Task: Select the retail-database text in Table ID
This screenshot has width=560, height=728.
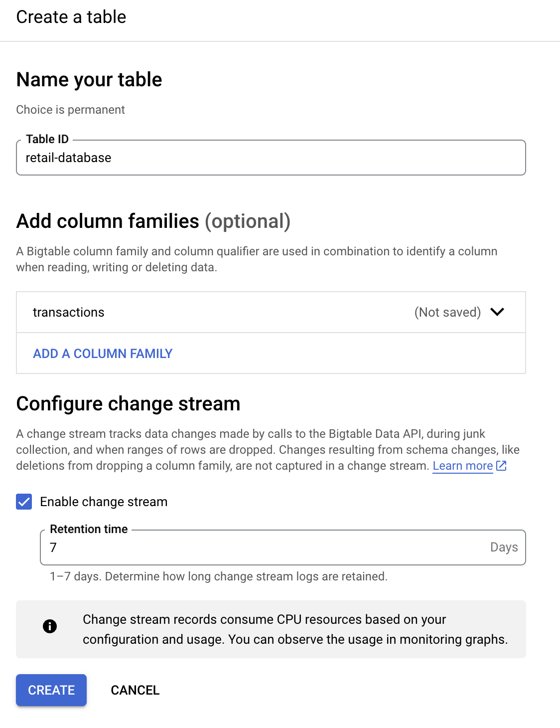Action: (69, 158)
